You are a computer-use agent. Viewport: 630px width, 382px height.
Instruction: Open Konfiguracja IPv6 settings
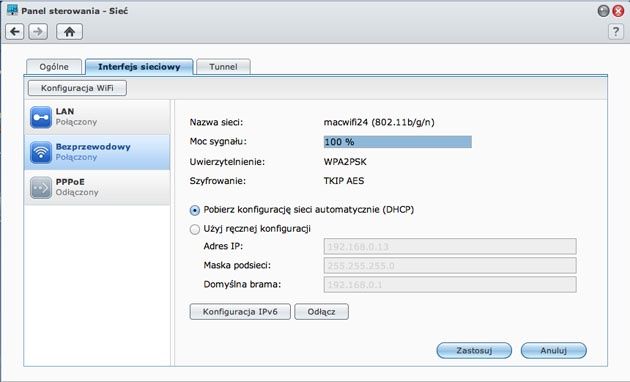coord(240,312)
